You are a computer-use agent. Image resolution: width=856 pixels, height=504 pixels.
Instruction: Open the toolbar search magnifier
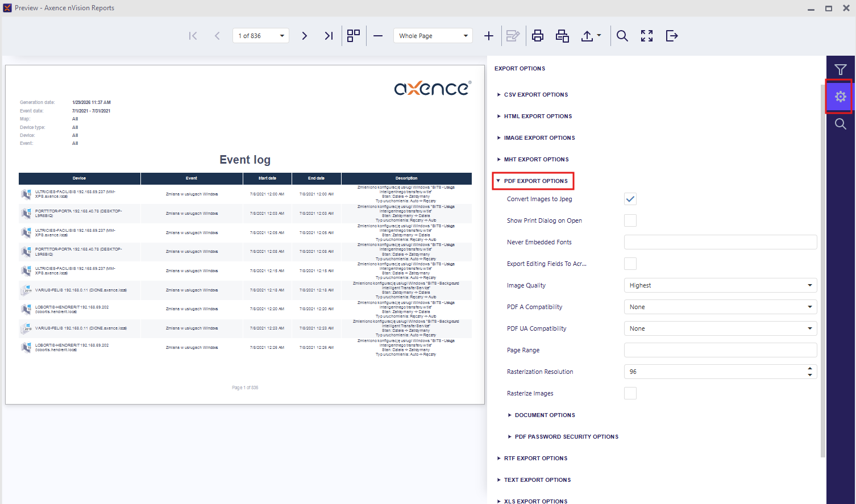622,36
